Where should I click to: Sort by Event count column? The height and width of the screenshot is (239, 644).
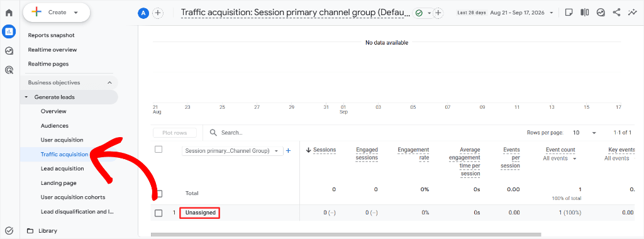point(560,150)
